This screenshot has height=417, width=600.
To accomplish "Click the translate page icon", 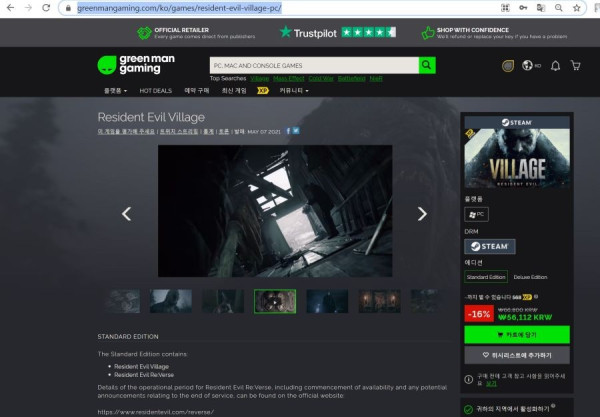I will 541,8.
